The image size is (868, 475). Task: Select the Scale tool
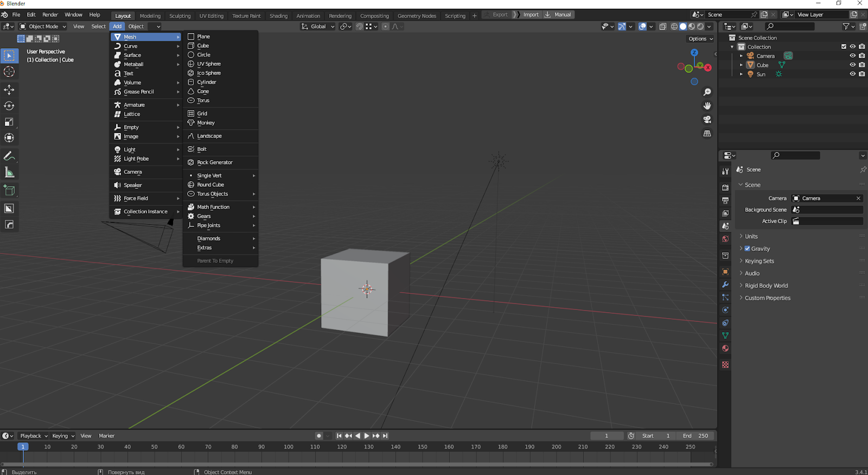pyautogui.click(x=9, y=122)
